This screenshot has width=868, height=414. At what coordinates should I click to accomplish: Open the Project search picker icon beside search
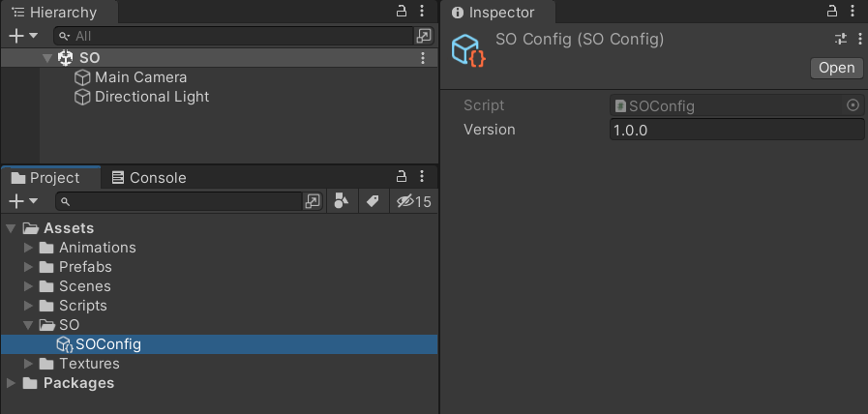pos(313,201)
